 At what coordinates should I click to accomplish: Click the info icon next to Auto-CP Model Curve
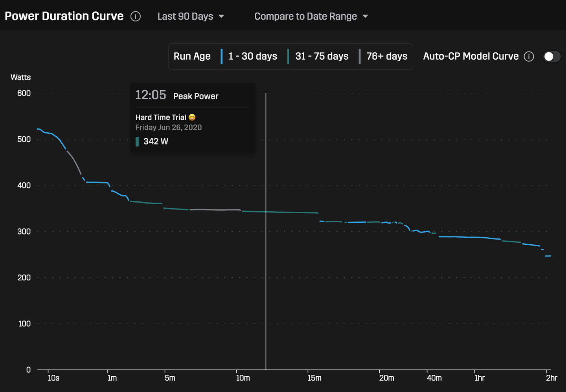coord(529,57)
